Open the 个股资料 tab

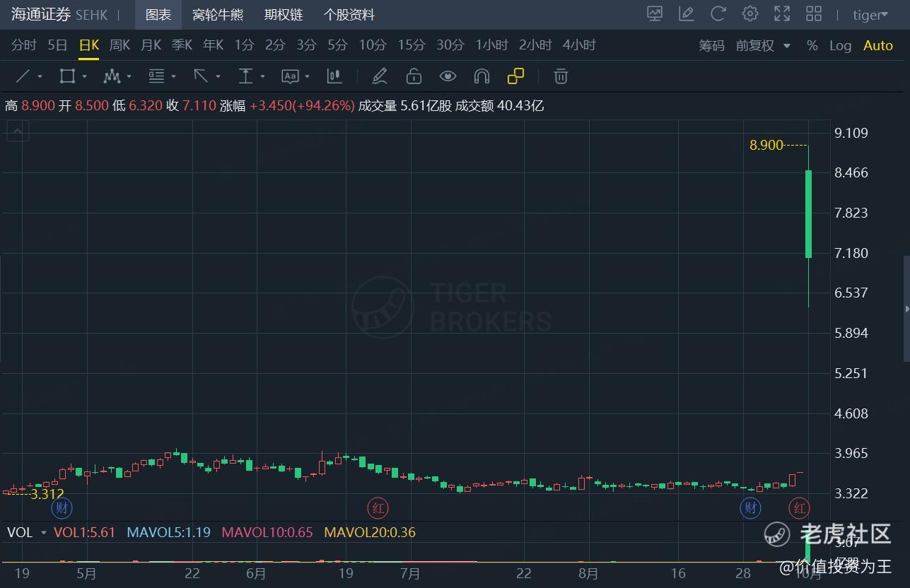tap(349, 15)
